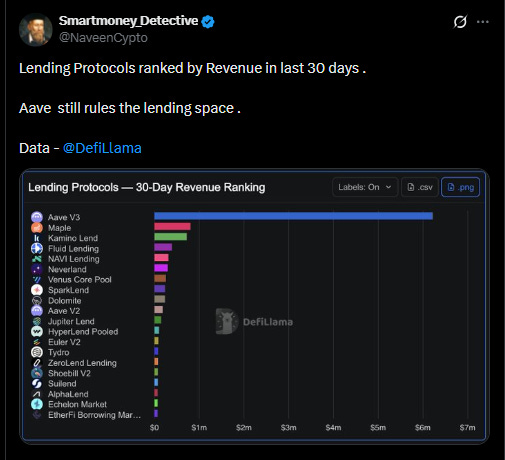Click the $6m axis label

click(x=423, y=428)
